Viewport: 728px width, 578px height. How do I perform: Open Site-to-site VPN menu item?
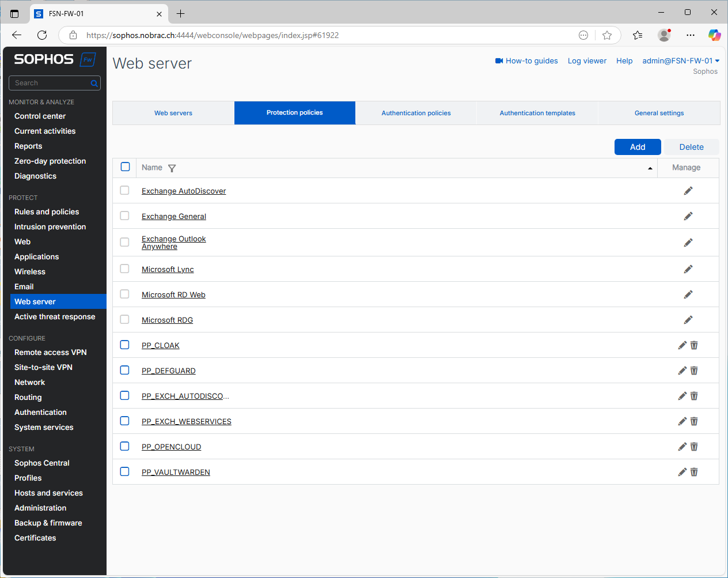tap(43, 367)
